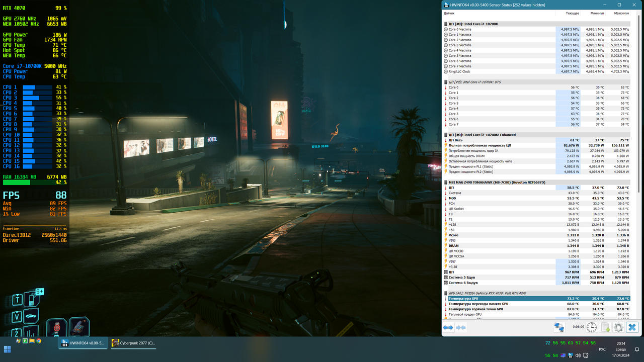
Task: Select the Тепловой предел GPU row
Action: tap(539, 314)
